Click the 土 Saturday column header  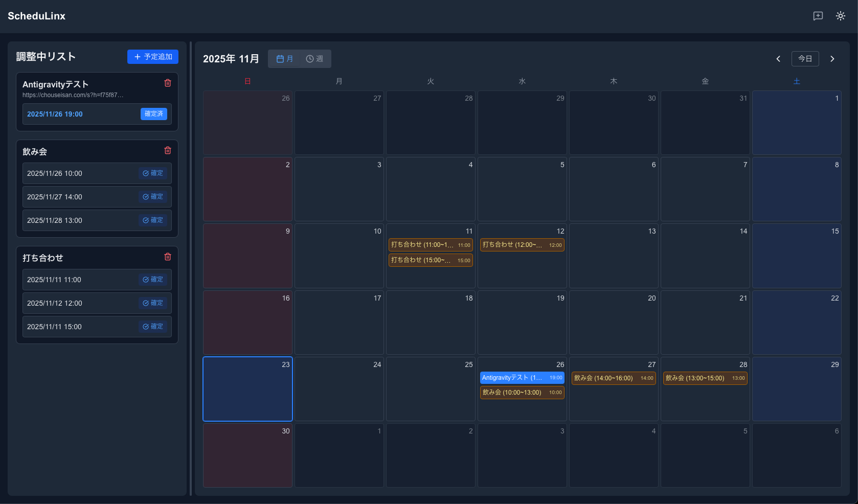797,81
